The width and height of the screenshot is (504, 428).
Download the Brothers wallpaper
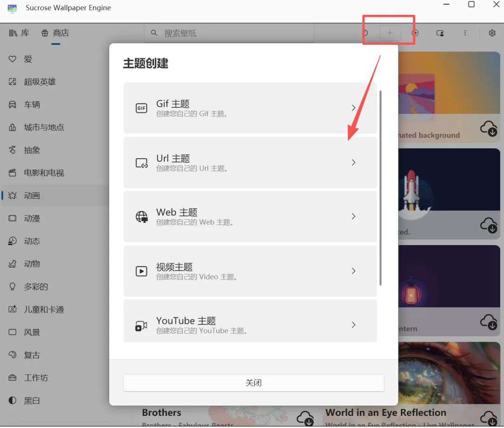click(x=305, y=418)
